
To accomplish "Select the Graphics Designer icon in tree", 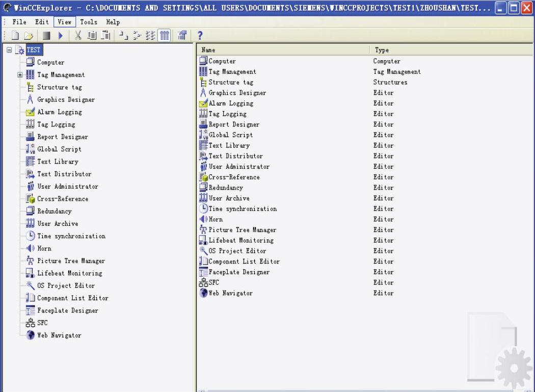I will [30, 99].
